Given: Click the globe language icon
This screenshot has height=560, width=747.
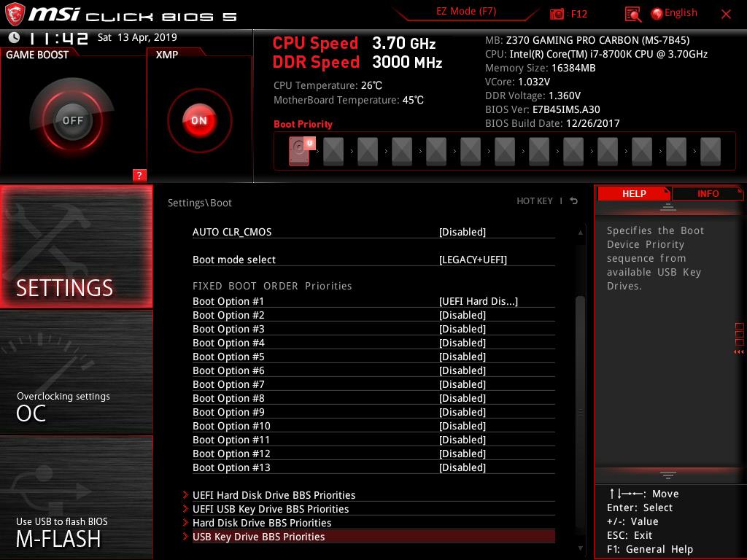Looking at the screenshot, I should point(657,14).
